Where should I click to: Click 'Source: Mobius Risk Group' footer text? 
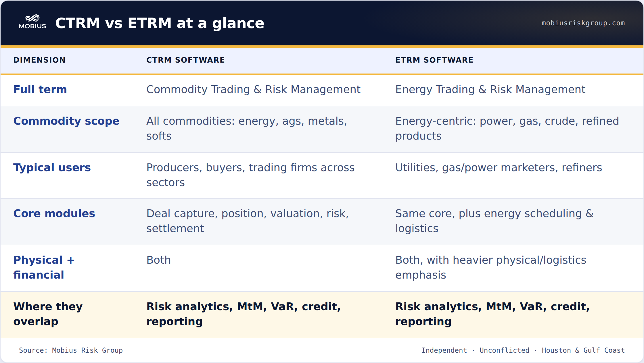coord(71,350)
